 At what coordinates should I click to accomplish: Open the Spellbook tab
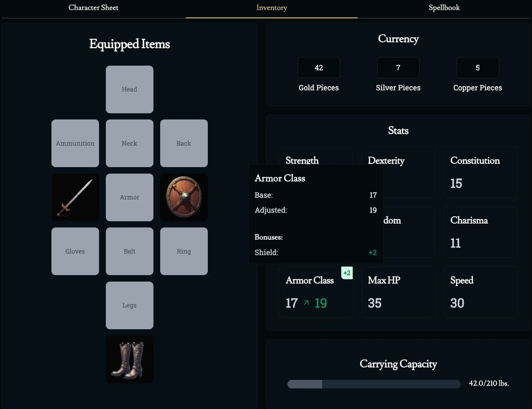tap(444, 8)
